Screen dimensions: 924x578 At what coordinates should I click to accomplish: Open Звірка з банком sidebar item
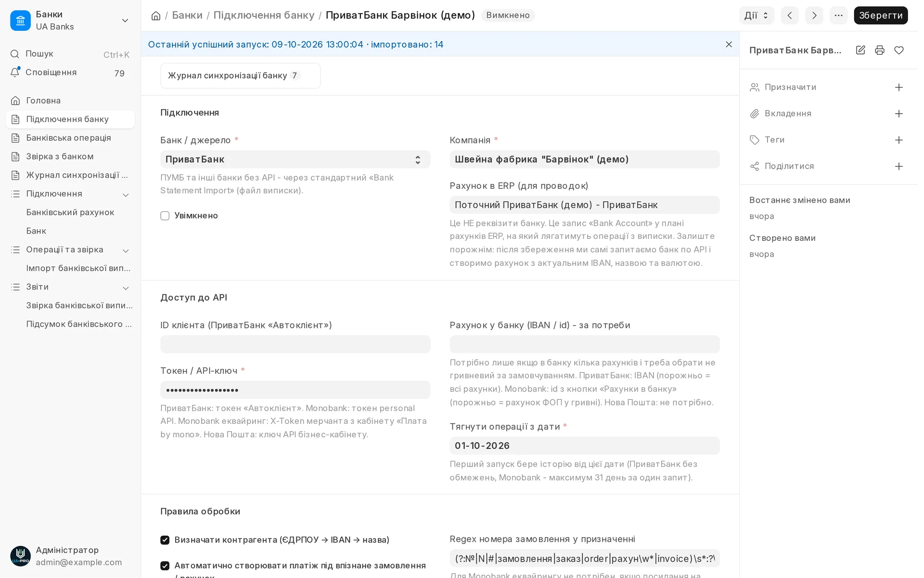coord(70,158)
